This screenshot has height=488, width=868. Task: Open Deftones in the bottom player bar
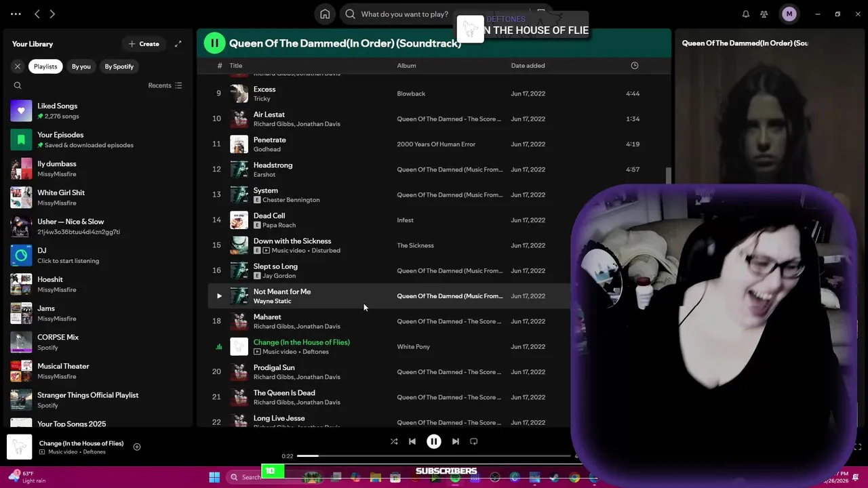(94, 452)
